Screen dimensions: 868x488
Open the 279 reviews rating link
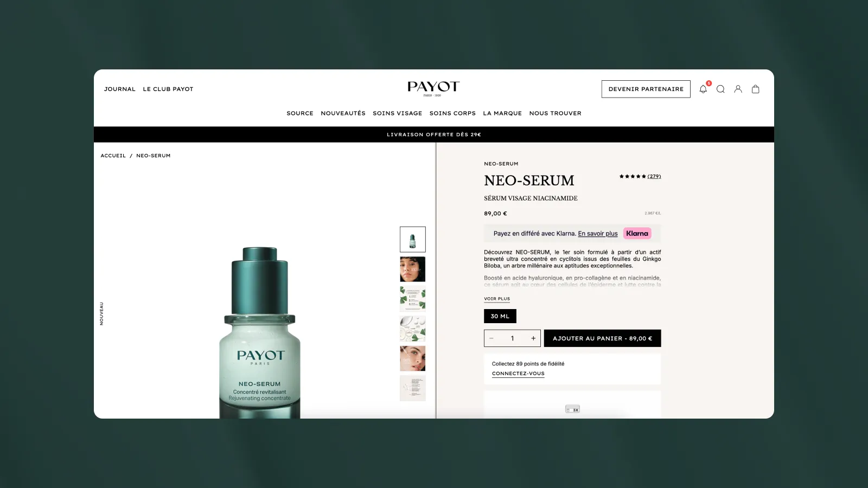click(x=654, y=176)
